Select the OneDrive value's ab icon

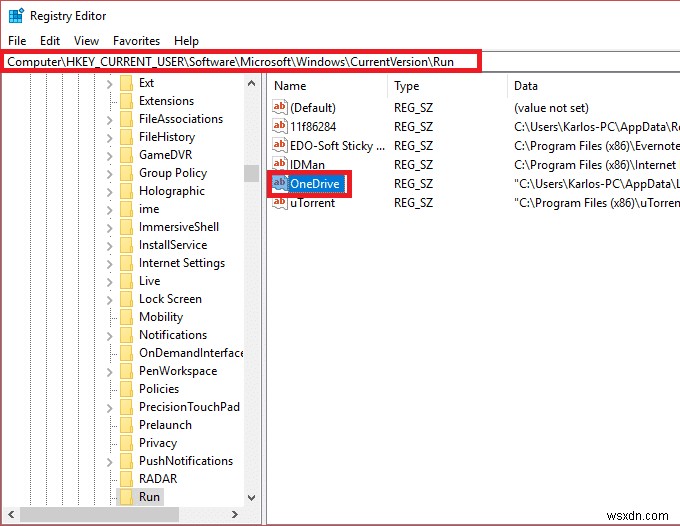pyautogui.click(x=280, y=183)
